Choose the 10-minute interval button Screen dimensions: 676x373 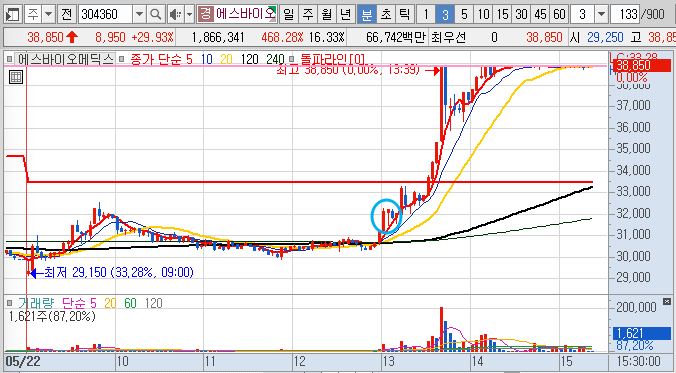(x=483, y=15)
